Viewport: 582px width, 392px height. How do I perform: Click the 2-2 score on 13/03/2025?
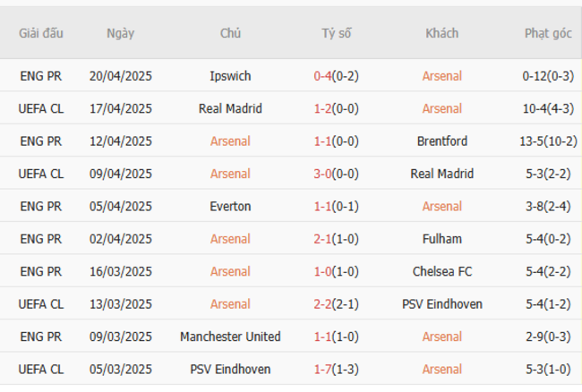pyautogui.click(x=323, y=304)
